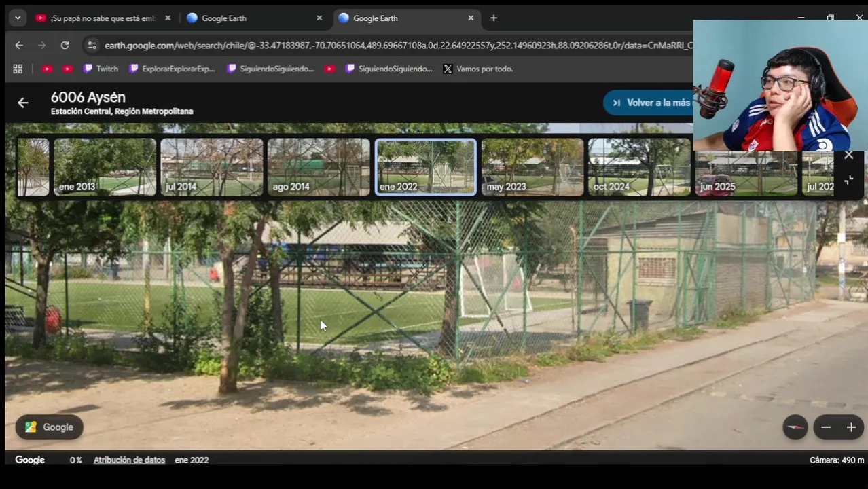Close the YouTube tab

coord(168,18)
